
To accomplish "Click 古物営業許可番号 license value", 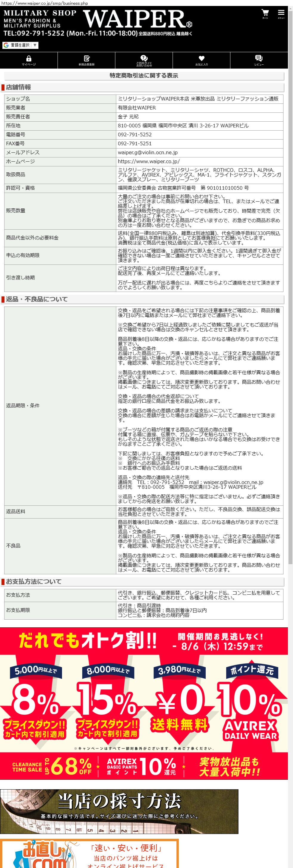I will tap(183, 188).
